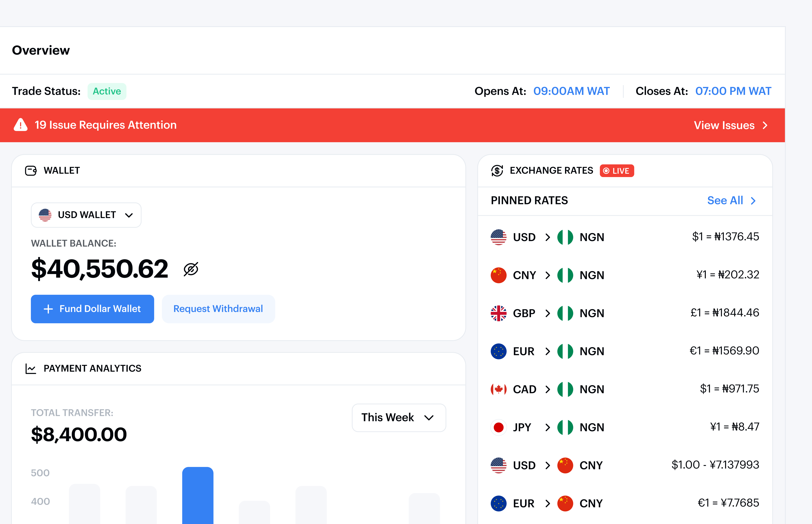Viewport: 812px width, 524px height.
Task: Click the payment analytics chart icon
Action: (31, 368)
